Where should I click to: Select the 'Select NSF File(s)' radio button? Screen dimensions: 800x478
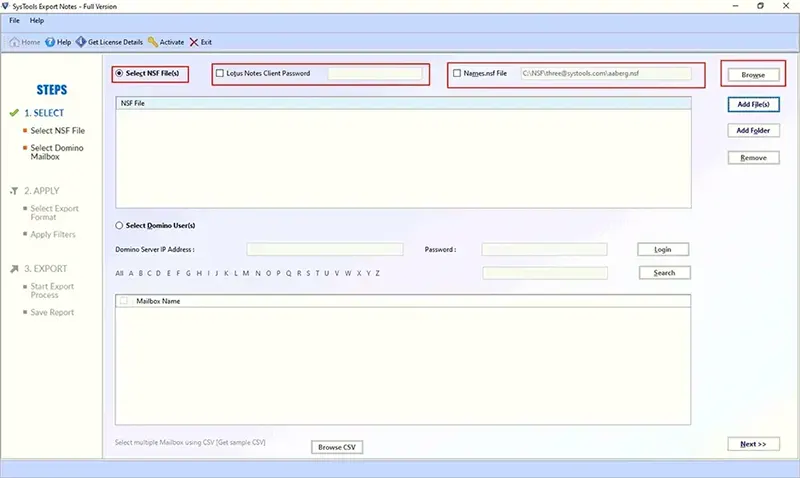click(x=119, y=73)
